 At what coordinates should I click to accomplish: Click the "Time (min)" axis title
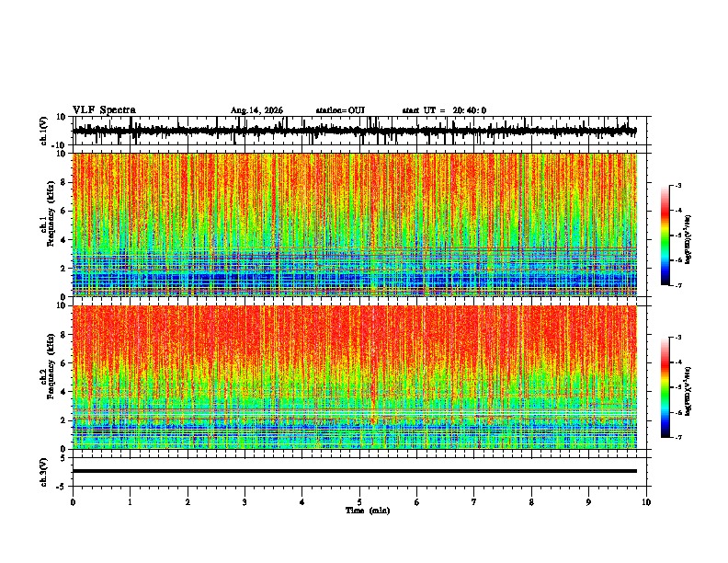click(368, 511)
